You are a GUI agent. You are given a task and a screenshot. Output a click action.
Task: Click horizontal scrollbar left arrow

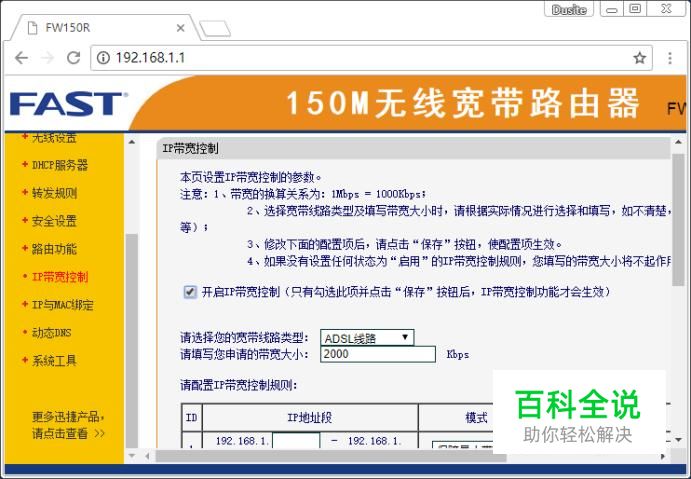click(x=147, y=457)
